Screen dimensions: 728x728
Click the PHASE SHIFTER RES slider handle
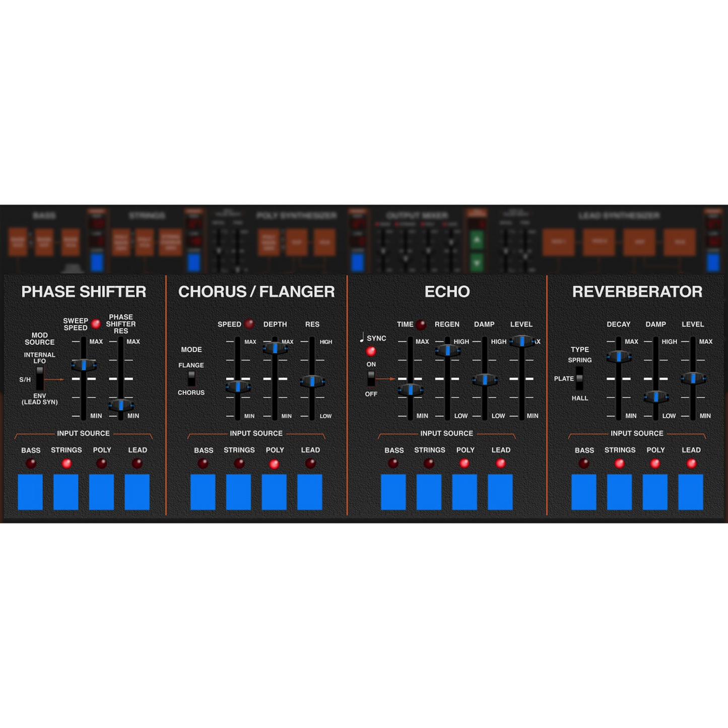121,405
